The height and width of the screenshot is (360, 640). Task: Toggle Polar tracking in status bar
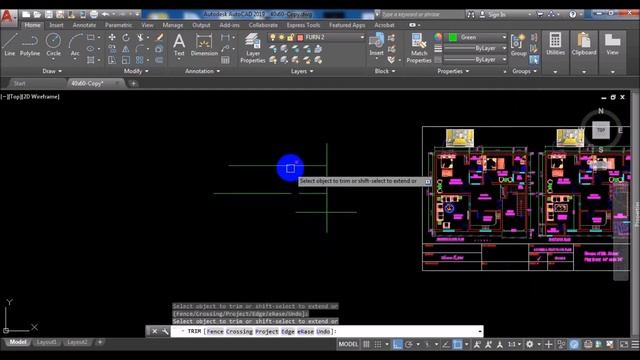pos(409,344)
